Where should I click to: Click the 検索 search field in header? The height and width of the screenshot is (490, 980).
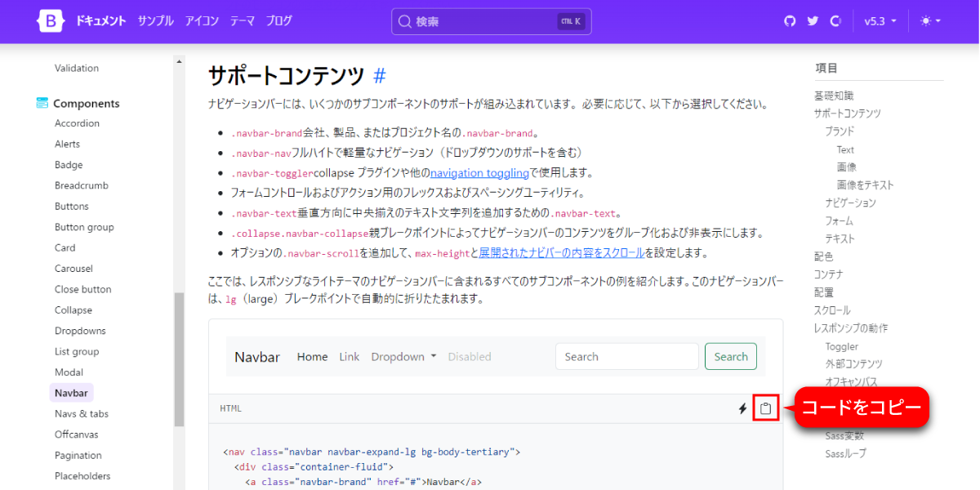(x=492, y=21)
